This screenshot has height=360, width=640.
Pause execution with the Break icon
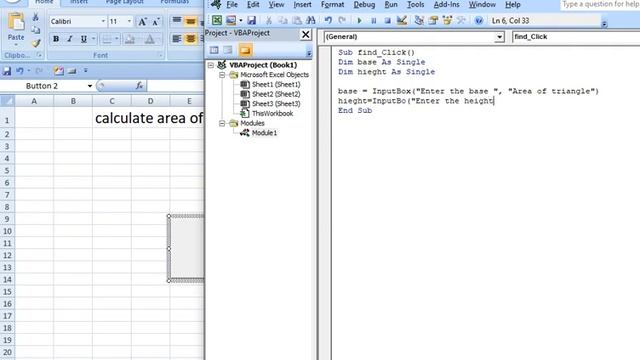coord(373,20)
